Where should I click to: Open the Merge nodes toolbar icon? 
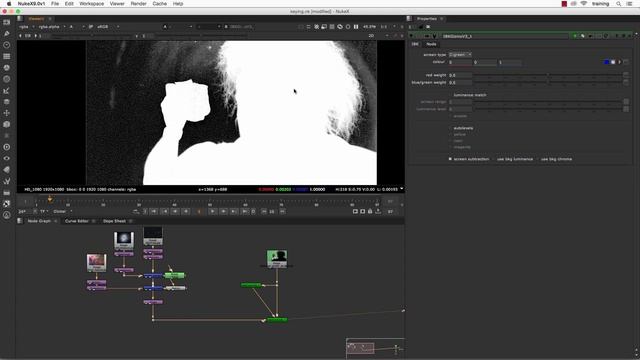(7, 102)
